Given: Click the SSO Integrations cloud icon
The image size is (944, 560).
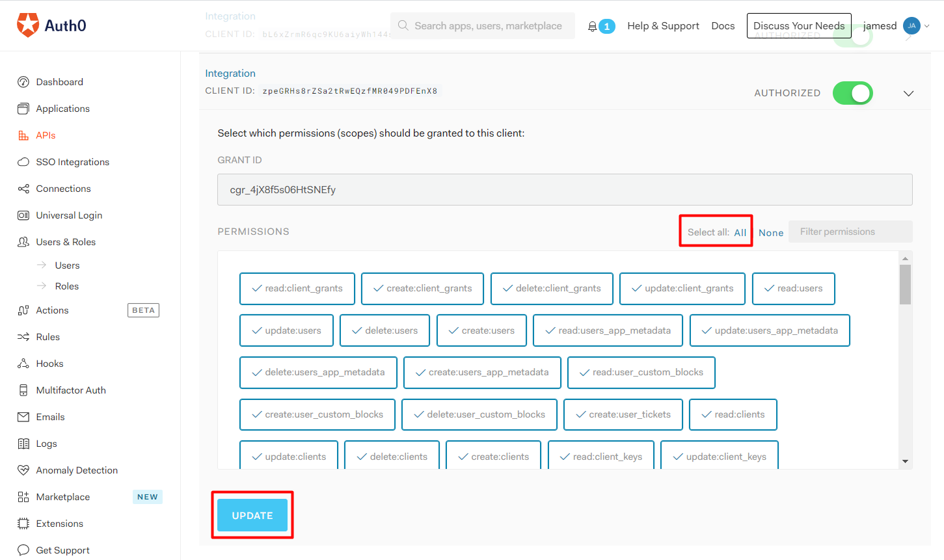Looking at the screenshot, I should click(x=23, y=162).
